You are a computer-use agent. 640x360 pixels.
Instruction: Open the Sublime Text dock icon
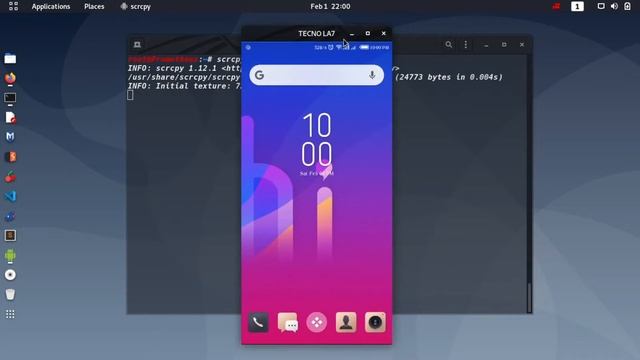tap(10, 236)
